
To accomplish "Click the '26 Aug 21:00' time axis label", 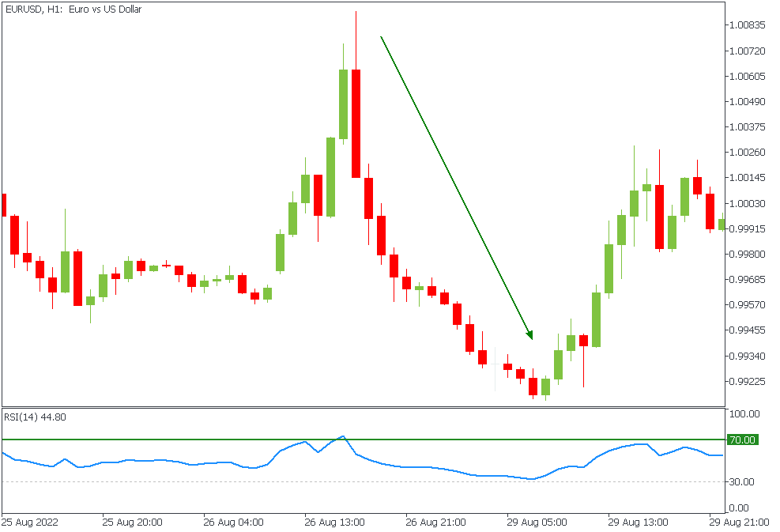I will pyautogui.click(x=435, y=523).
